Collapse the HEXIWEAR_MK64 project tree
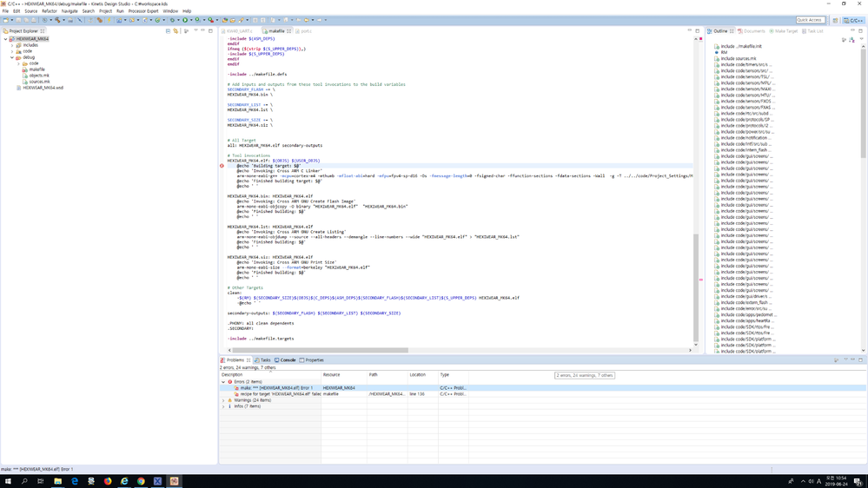The height and width of the screenshot is (488, 868). [x=5, y=39]
